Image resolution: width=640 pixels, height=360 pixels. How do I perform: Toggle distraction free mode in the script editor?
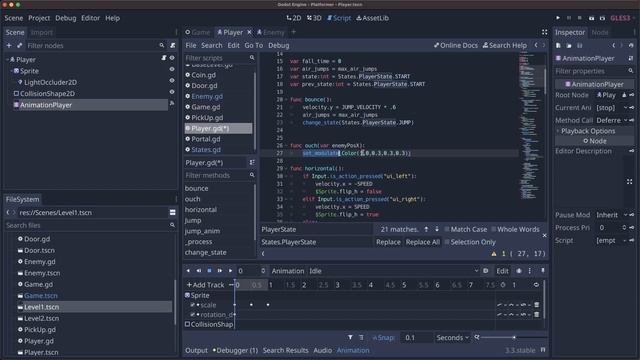click(x=544, y=32)
